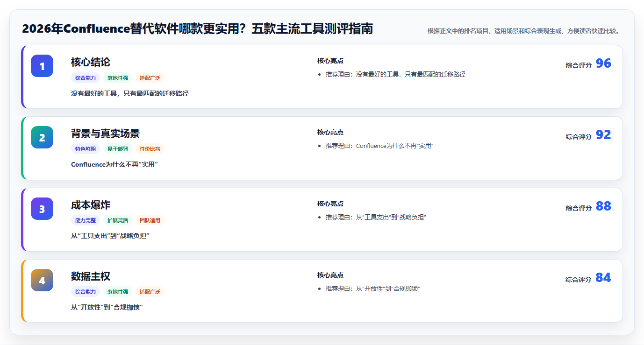This screenshot has height=345, width=644.
Task: Click the score value 88
Action: [603, 206]
